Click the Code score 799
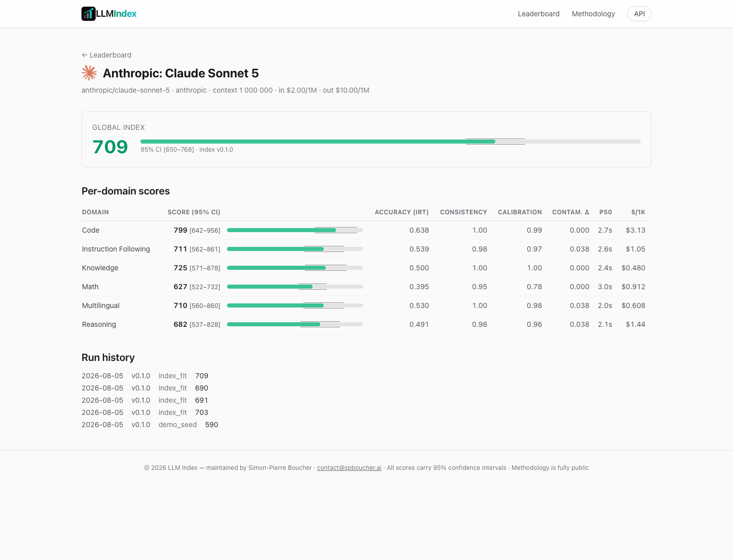This screenshot has height=560, width=733. pos(180,230)
